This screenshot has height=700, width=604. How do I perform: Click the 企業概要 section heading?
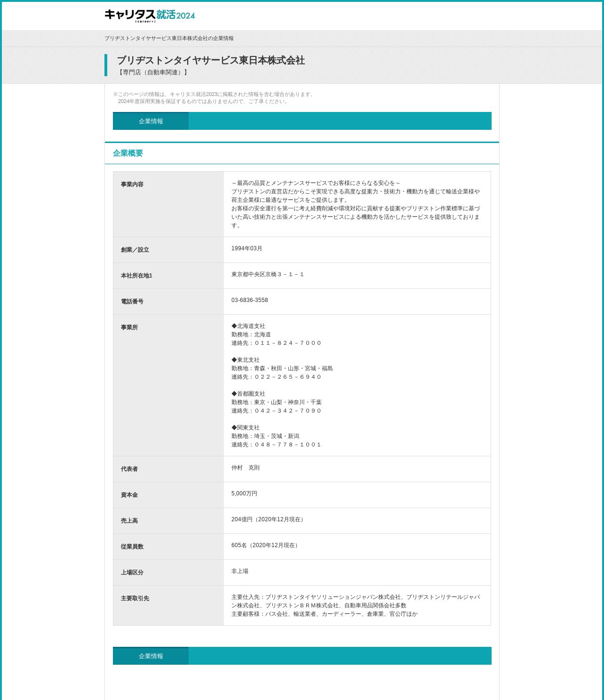(128, 153)
